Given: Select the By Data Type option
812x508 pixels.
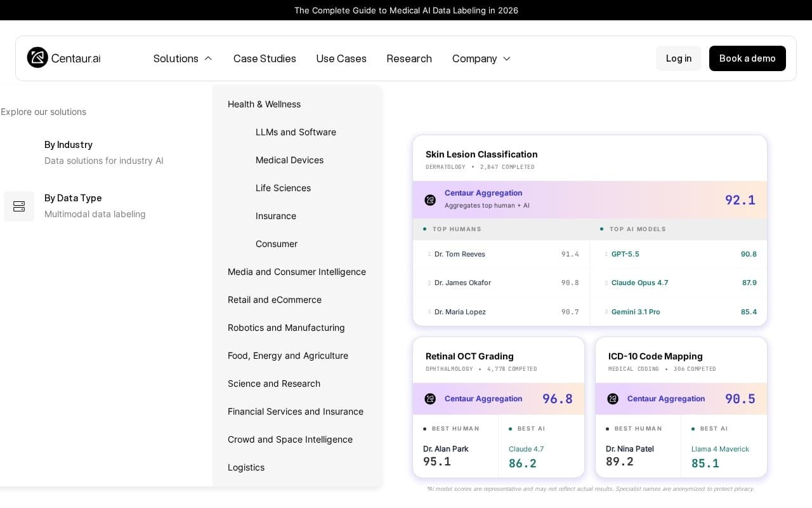Looking at the screenshot, I should (95, 206).
